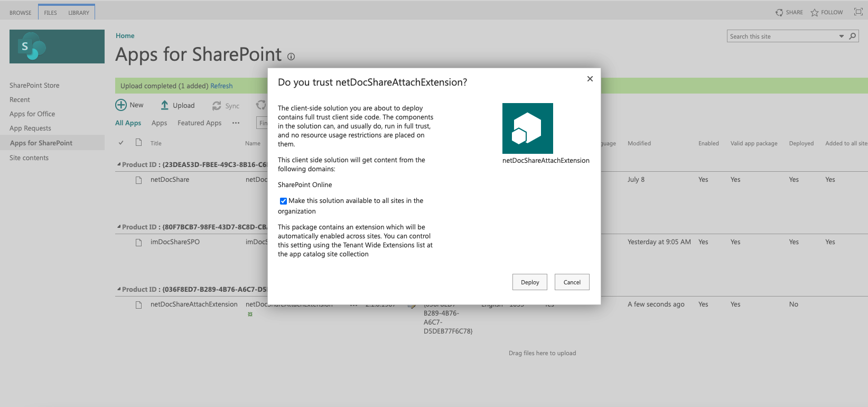Toggle the focus on content icon

(x=858, y=12)
